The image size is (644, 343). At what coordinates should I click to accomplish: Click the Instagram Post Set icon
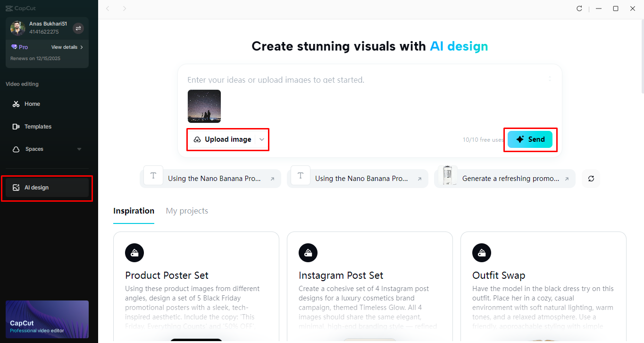coord(308,253)
